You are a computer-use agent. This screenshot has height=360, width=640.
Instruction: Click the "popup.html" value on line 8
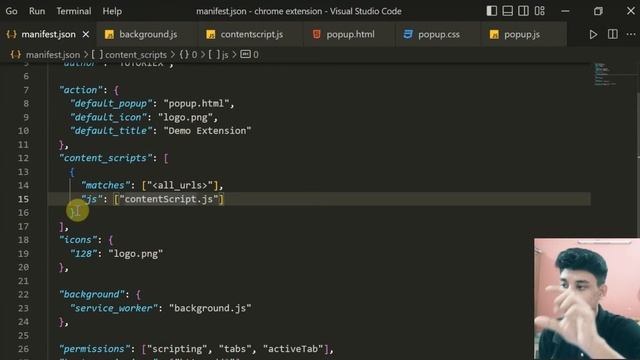[x=196, y=104]
